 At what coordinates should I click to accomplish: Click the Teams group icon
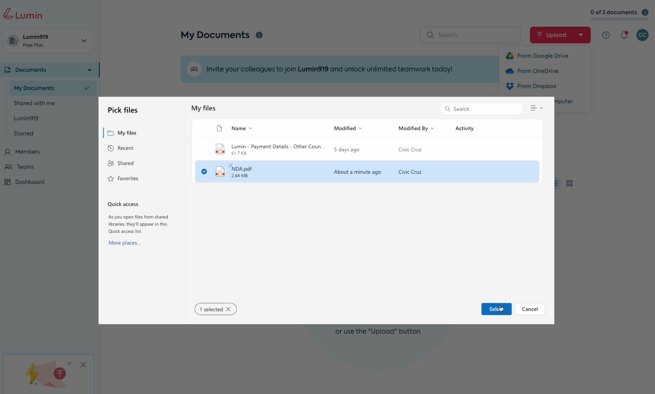coord(8,167)
